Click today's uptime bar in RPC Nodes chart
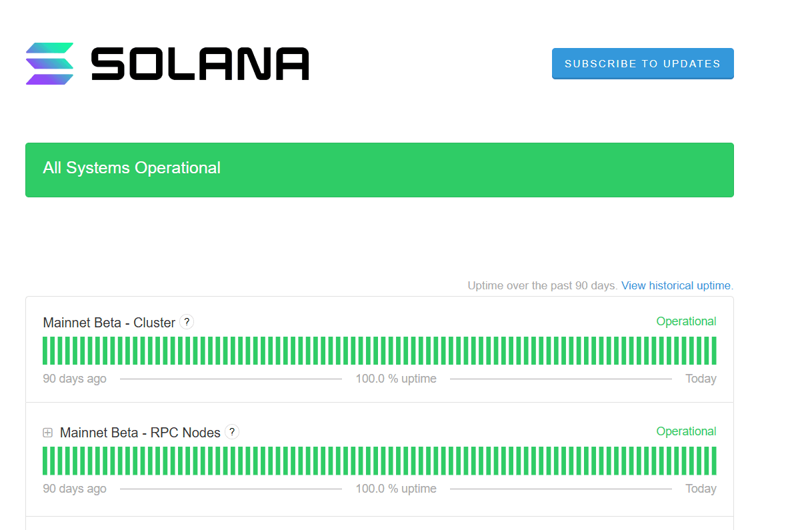Viewport: 812px width, 530px height. point(714,461)
